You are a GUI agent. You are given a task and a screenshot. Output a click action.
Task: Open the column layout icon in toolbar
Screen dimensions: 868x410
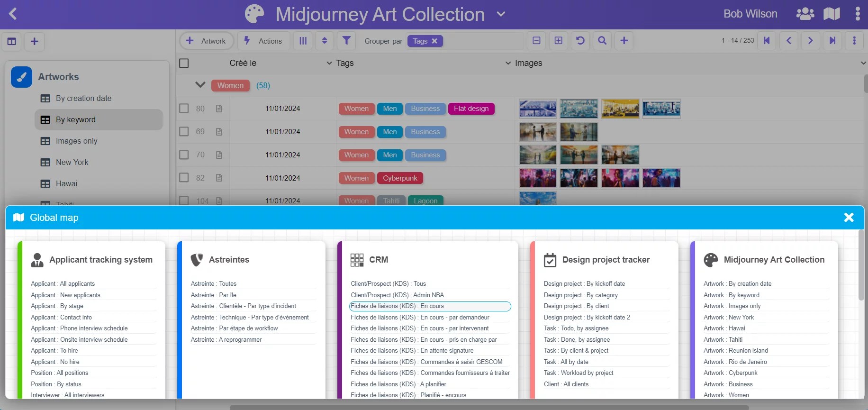tap(303, 41)
